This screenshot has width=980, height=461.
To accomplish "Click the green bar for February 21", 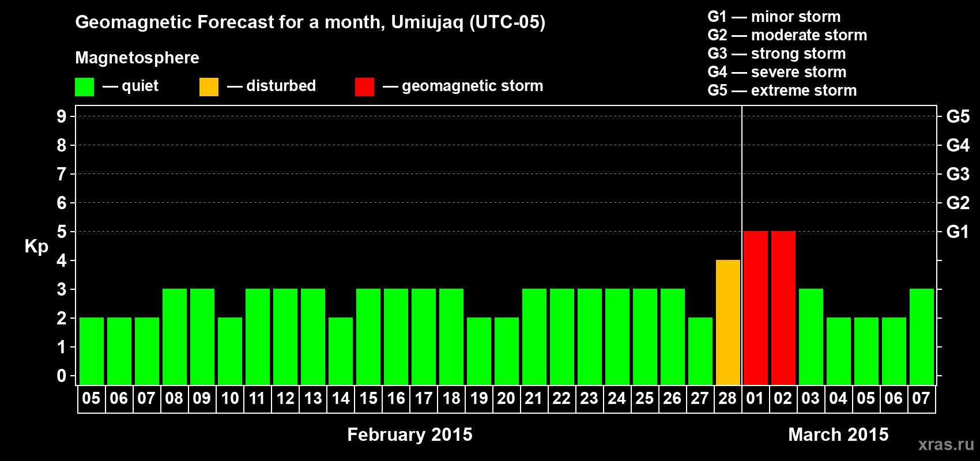I will coord(534,337).
